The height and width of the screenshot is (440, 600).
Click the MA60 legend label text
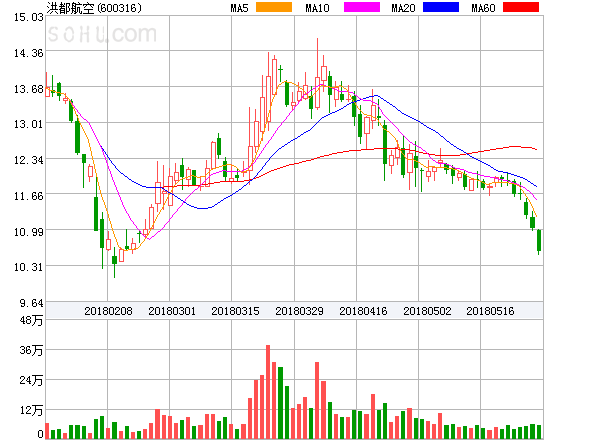click(x=483, y=8)
